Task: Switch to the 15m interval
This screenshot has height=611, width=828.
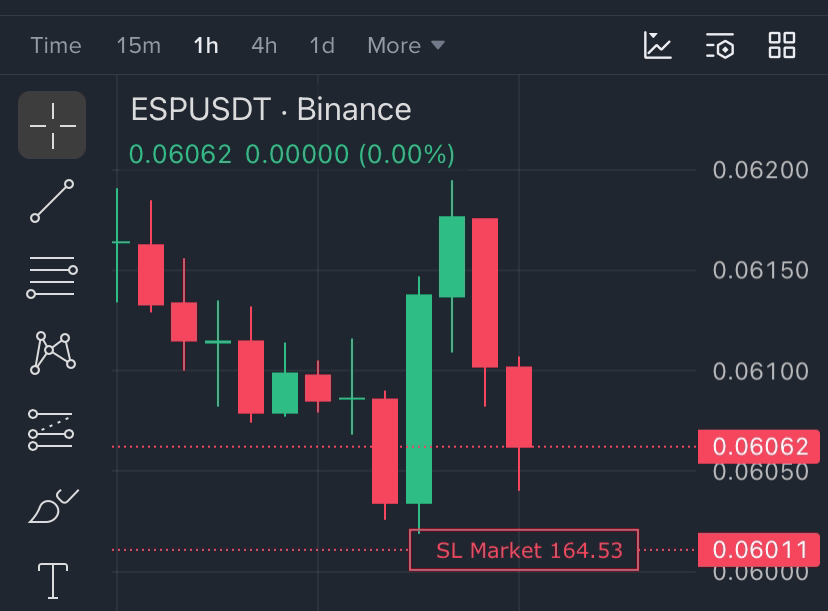Action: pos(138,45)
